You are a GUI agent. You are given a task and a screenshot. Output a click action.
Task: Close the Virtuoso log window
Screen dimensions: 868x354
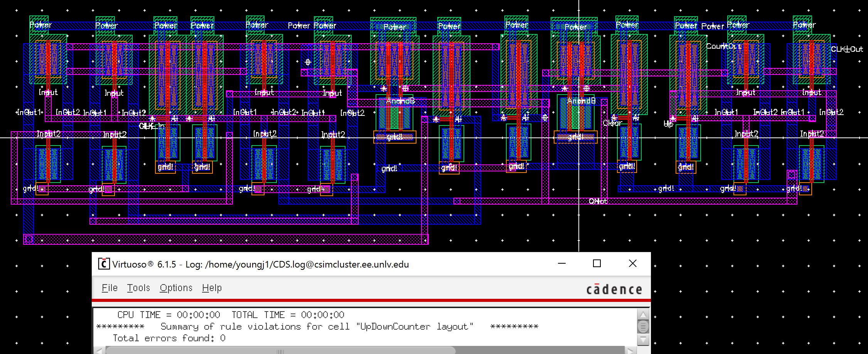pyautogui.click(x=632, y=264)
